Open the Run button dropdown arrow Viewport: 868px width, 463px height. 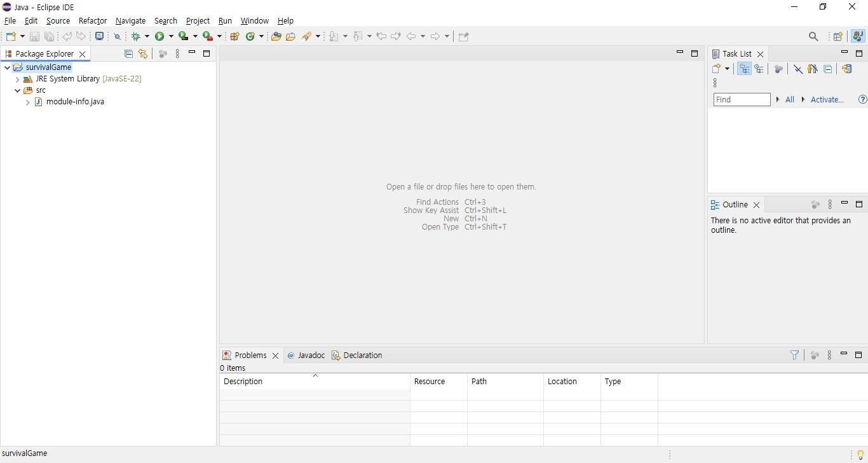[171, 37]
